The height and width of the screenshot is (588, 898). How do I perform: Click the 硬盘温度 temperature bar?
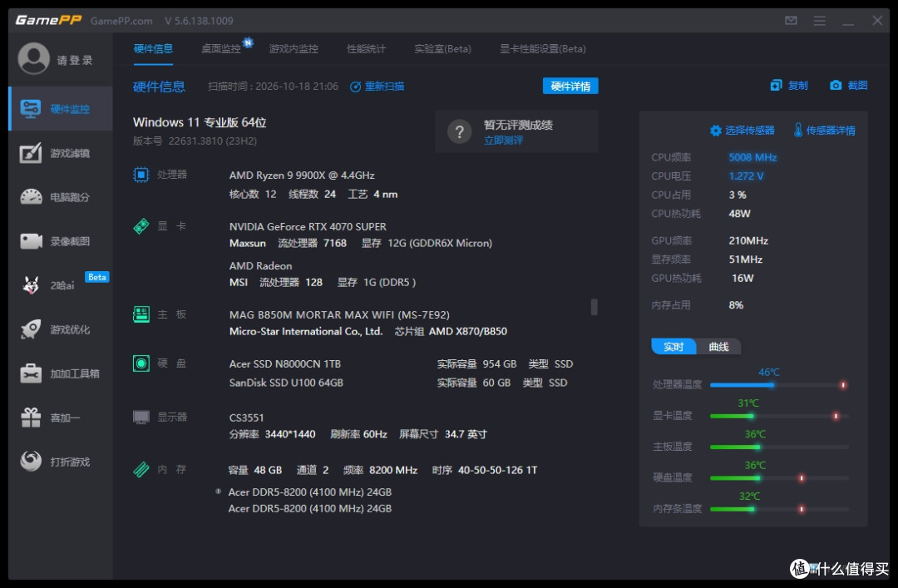[779, 477]
